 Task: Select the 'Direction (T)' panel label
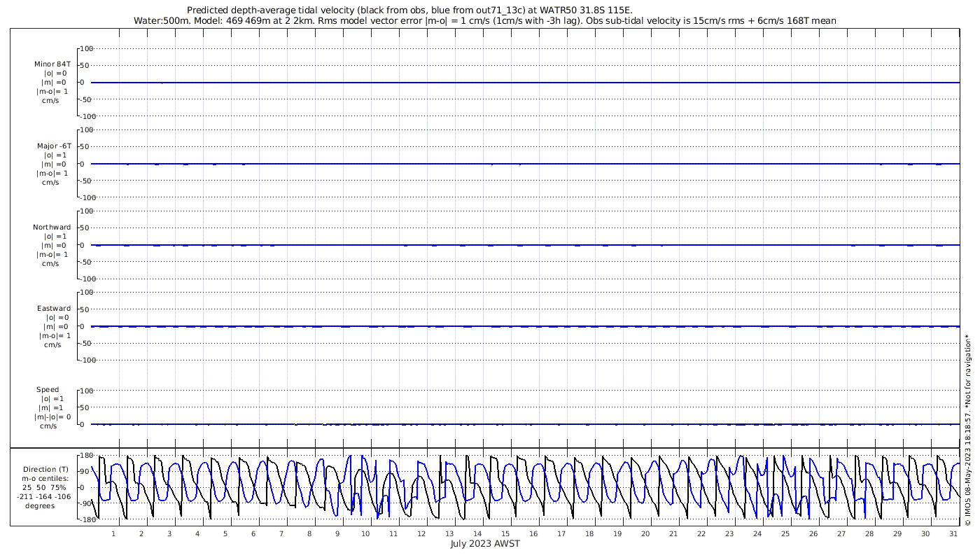(x=45, y=470)
